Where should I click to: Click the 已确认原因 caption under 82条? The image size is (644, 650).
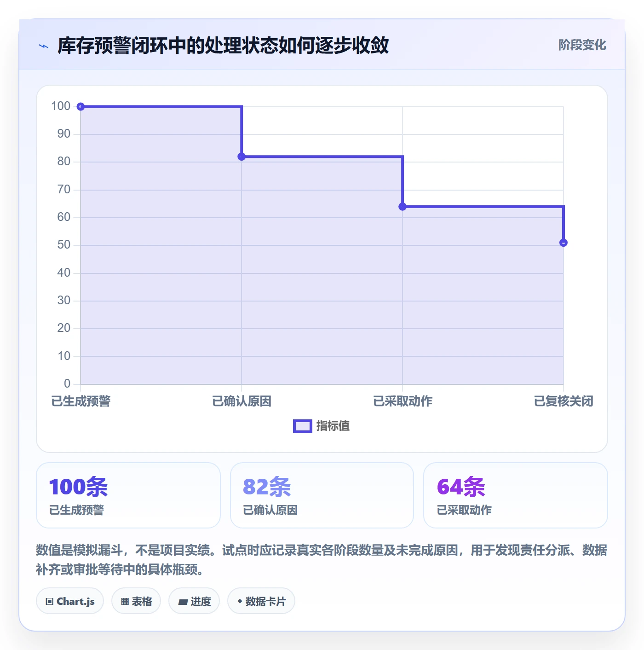(x=270, y=510)
